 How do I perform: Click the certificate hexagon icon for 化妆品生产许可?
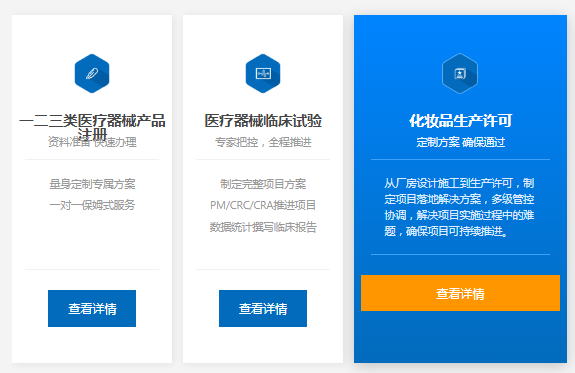point(460,73)
